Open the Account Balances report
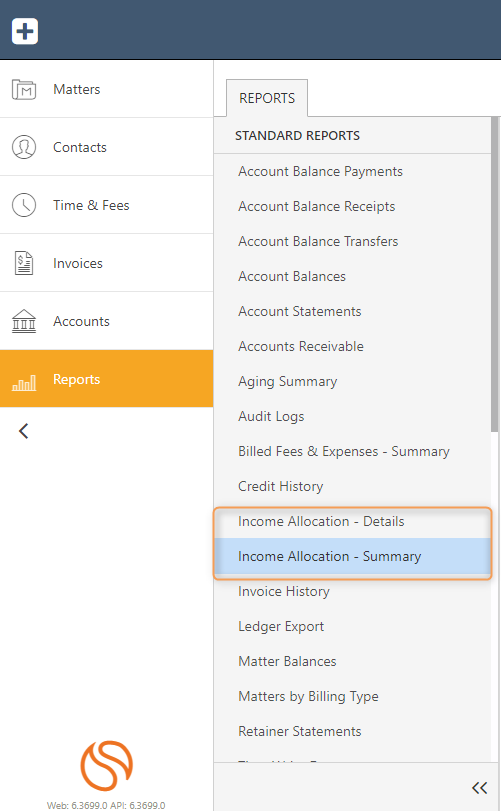 [x=352, y=277]
